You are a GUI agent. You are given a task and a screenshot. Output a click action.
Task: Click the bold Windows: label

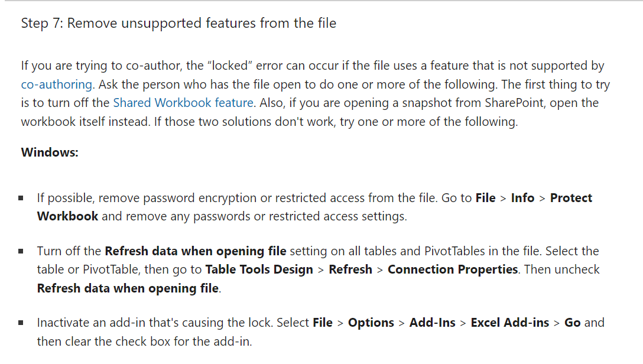(x=50, y=152)
